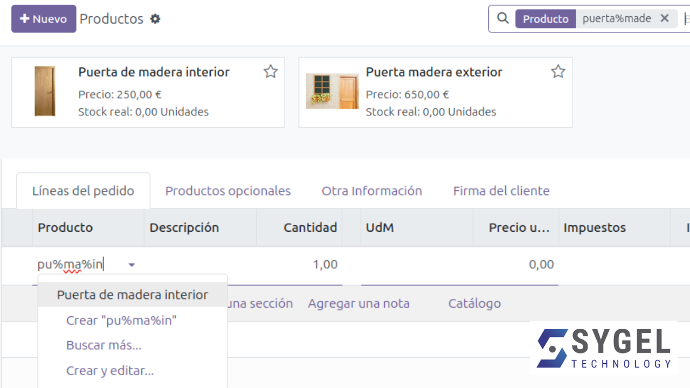Click the search magnifier icon
This screenshot has width=690, height=388.
pyautogui.click(x=503, y=18)
